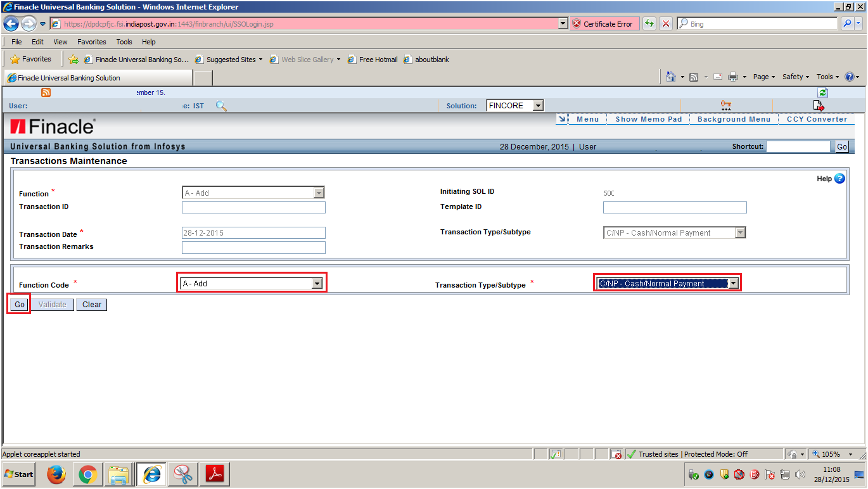Click the logout document arrow icon
The width and height of the screenshot is (868, 489).
coord(819,105)
